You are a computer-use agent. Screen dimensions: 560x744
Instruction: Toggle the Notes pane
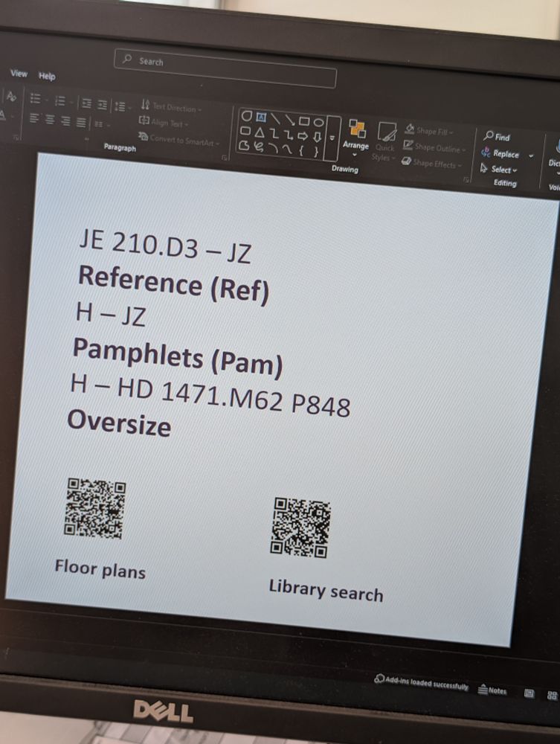tap(492, 690)
